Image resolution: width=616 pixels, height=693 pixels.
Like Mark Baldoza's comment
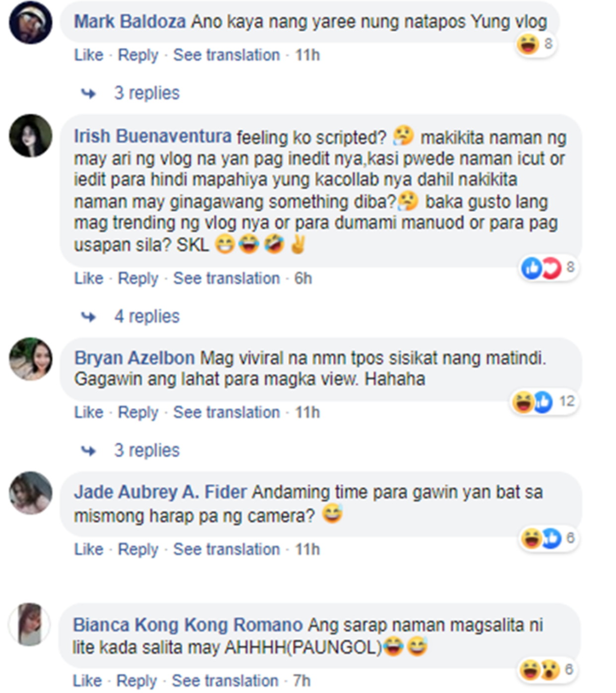pos(89,55)
